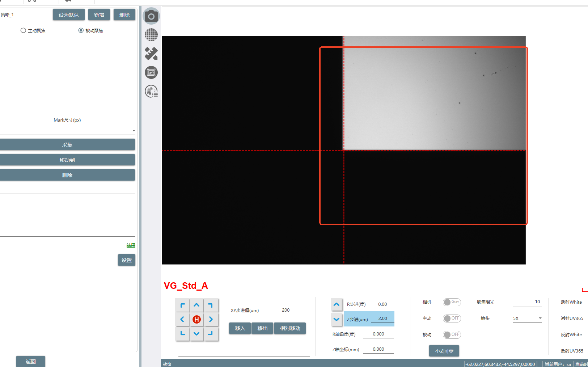Click the image frame icon
Viewport: 588px width, 367px height.
point(151,72)
